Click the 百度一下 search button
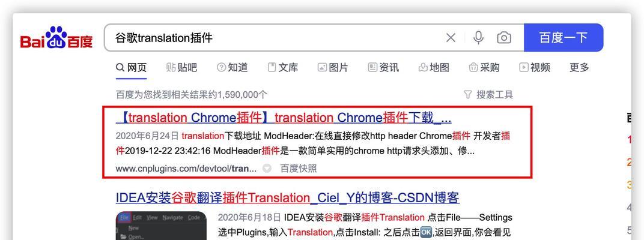This screenshot has height=240, width=644. [563, 37]
